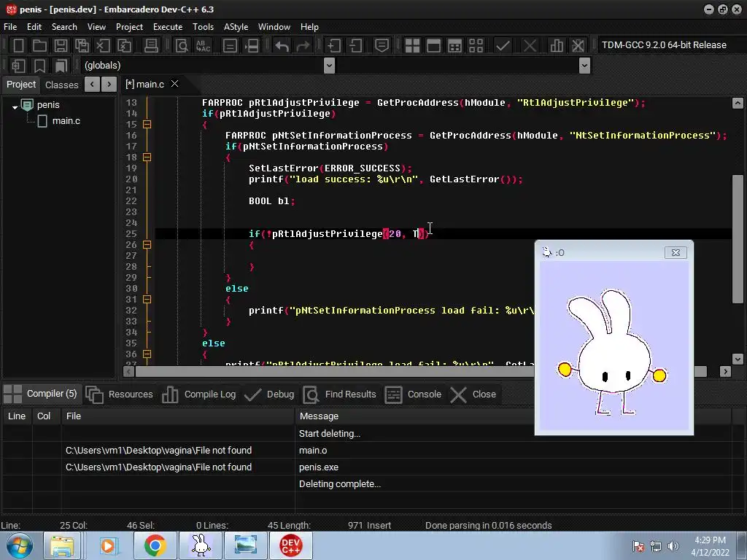Launch Dev-C++ from the taskbar
The image size is (747, 560).
coord(290,545)
